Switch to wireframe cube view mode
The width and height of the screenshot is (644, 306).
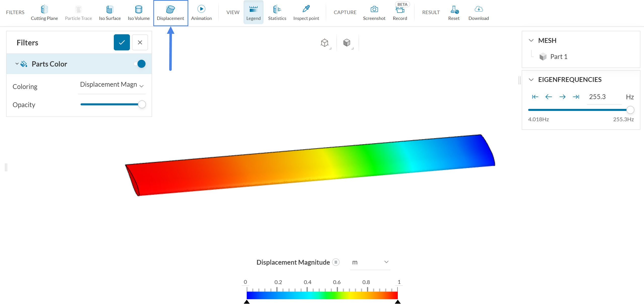pyautogui.click(x=325, y=43)
